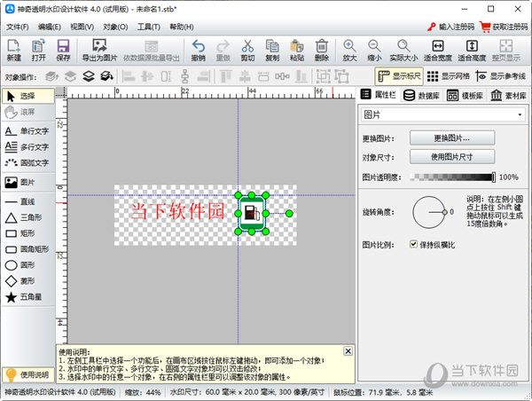This screenshot has height=401, width=532.
Task: Toggle 显示标尺 (Show ruler)
Action: pyautogui.click(x=399, y=76)
